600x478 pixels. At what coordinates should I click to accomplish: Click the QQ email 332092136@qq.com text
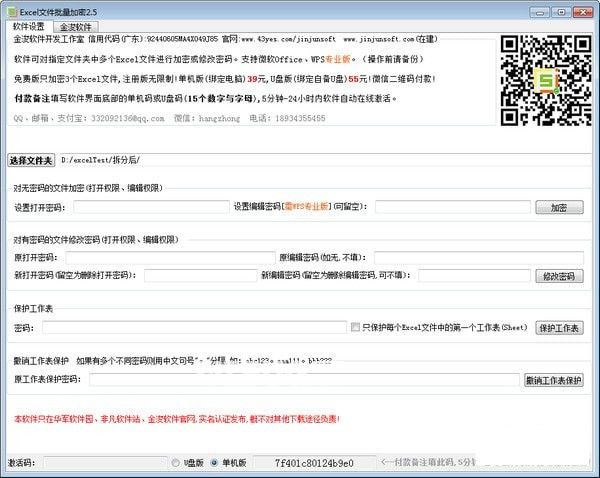[128, 118]
